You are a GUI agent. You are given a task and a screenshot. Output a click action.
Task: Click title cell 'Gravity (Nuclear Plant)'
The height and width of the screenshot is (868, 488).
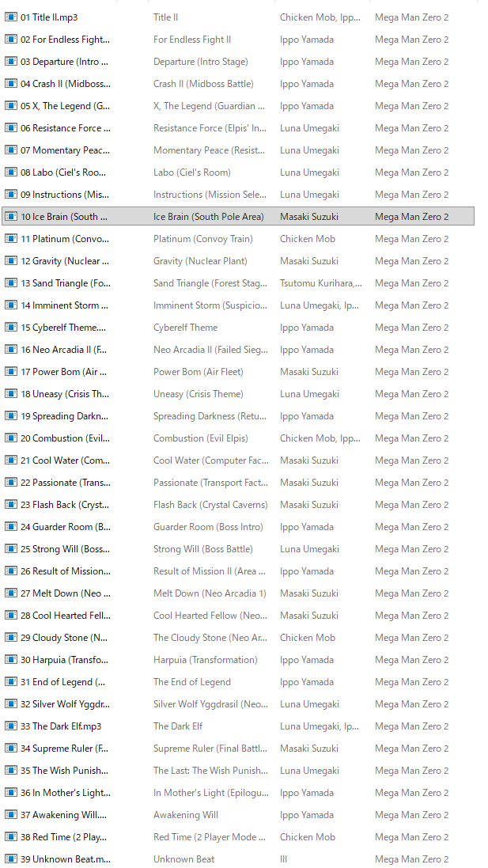coord(200,261)
